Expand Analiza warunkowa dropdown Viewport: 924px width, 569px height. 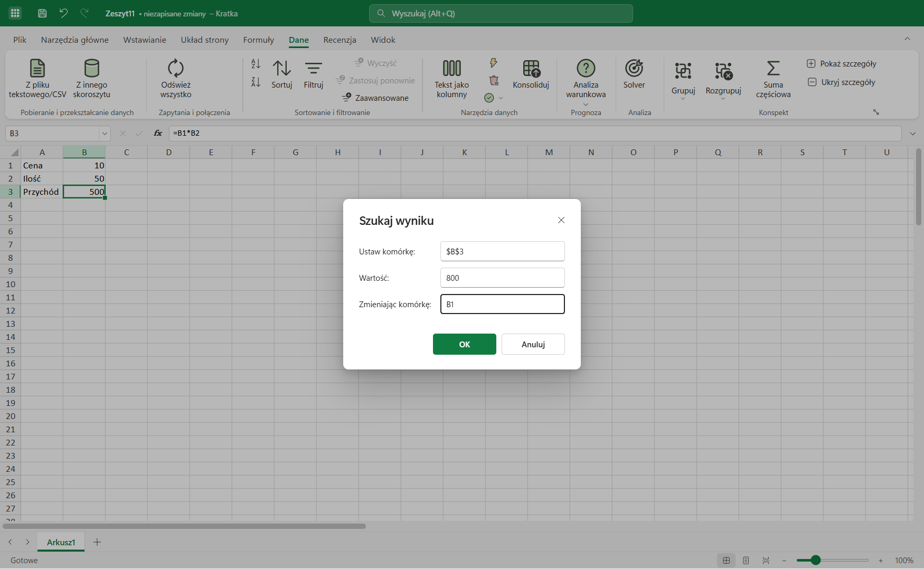586,104
